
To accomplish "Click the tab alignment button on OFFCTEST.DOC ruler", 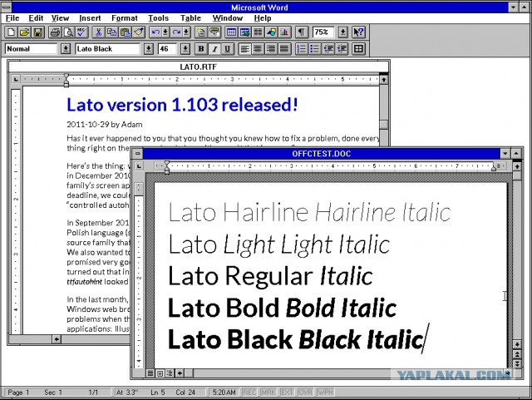I will [x=139, y=166].
